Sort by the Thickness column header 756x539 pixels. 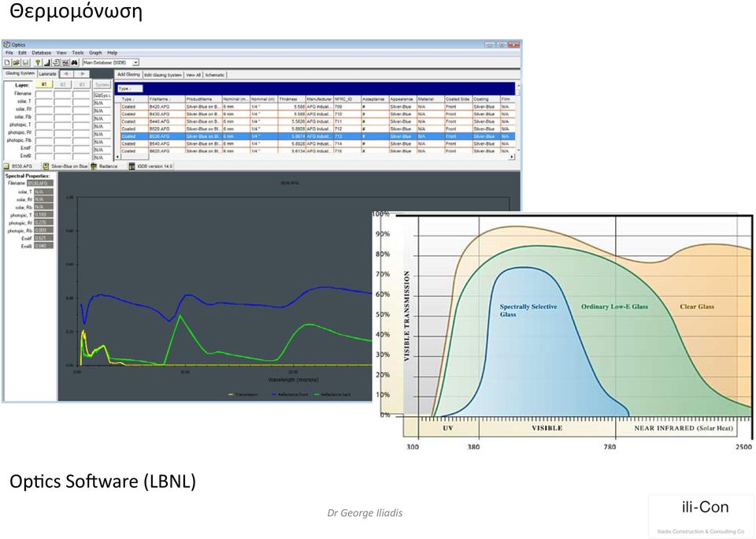(291, 99)
